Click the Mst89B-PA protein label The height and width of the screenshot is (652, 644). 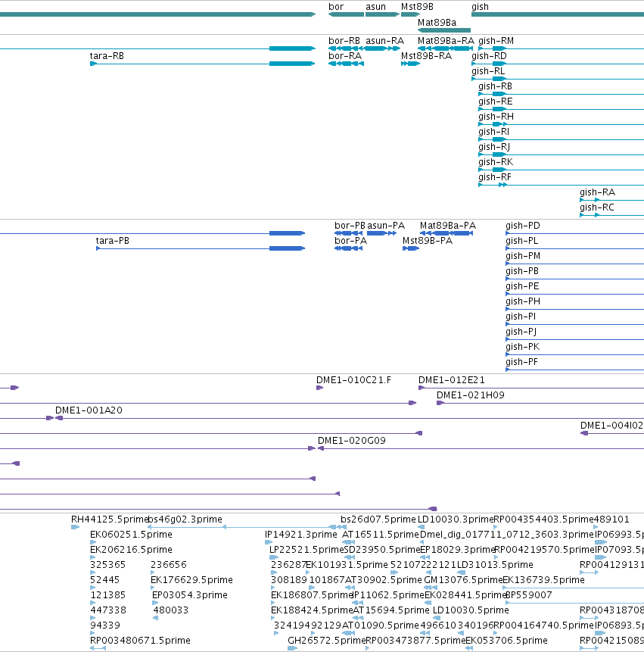point(428,241)
